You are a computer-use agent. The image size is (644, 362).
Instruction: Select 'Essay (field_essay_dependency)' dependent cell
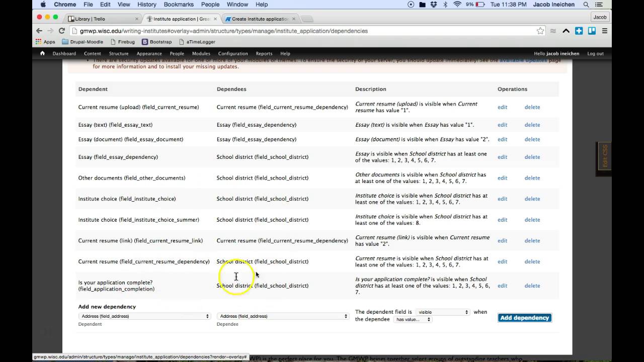(118, 157)
